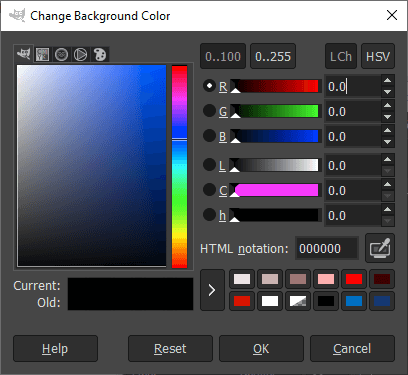Decrease the G value with down arrow

pyautogui.click(x=387, y=117)
